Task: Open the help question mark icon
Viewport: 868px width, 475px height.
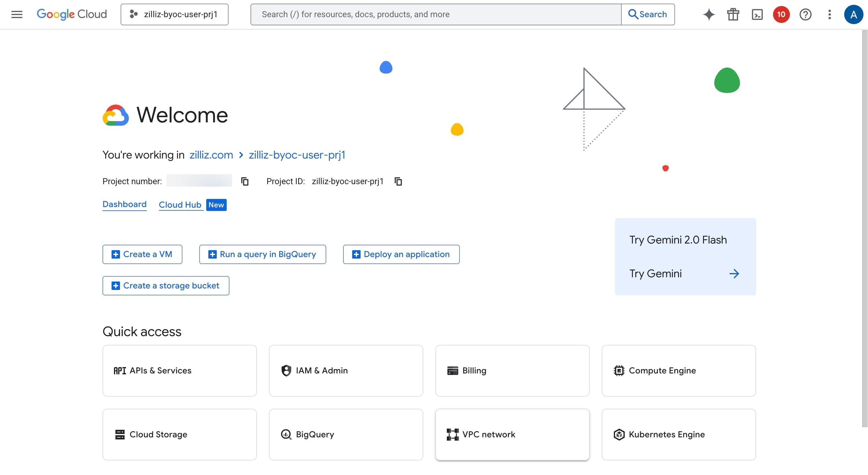Action: tap(805, 14)
